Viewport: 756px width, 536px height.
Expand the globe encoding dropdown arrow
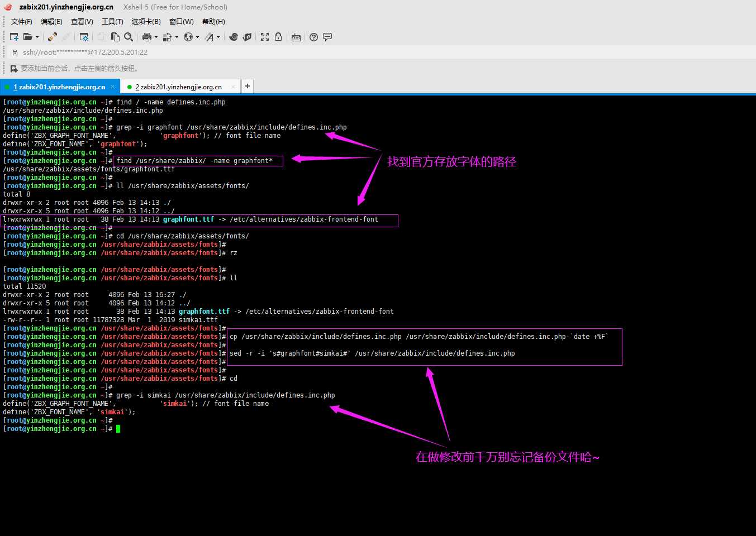click(x=197, y=37)
